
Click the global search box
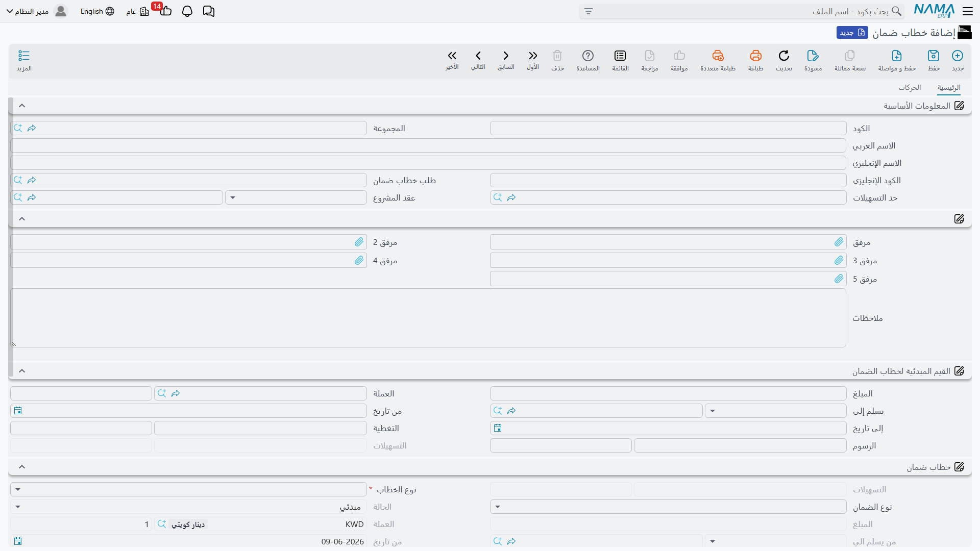click(x=742, y=11)
